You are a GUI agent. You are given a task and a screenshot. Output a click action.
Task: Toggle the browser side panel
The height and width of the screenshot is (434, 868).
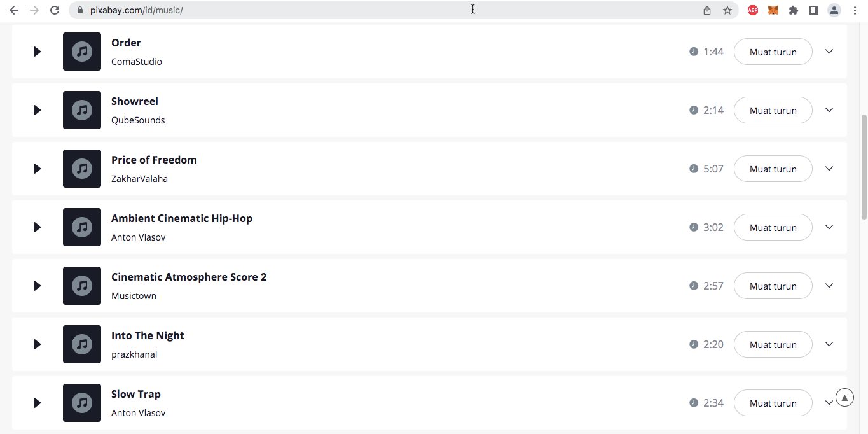pyautogui.click(x=813, y=10)
